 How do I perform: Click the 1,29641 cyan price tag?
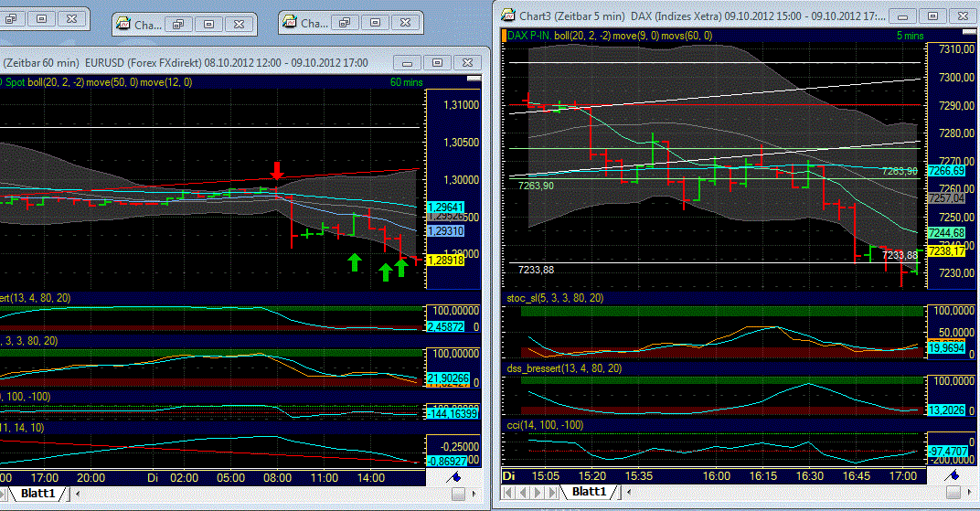[445, 208]
